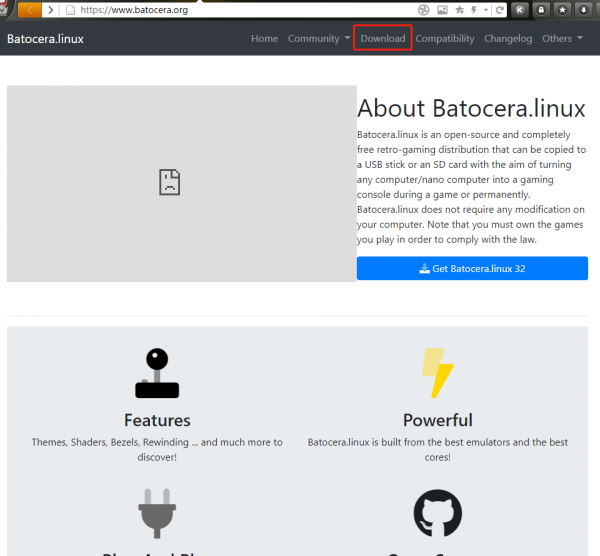600x556 pixels.
Task: Click the lock toolbar button
Action: pyautogui.click(x=541, y=9)
